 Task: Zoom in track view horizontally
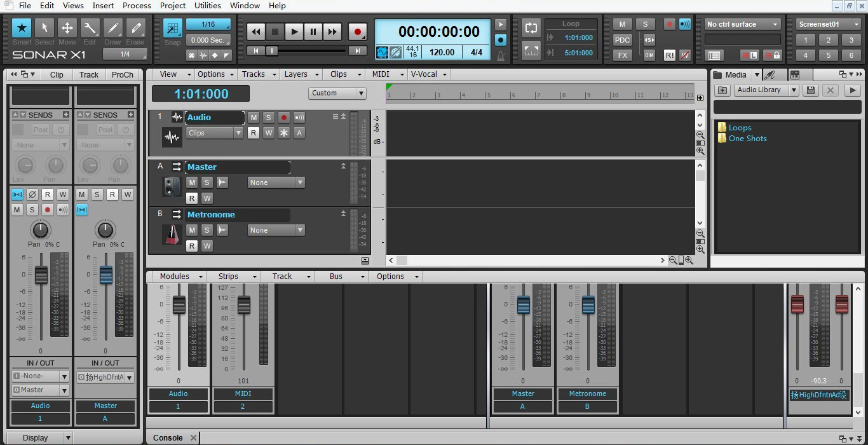tap(689, 261)
